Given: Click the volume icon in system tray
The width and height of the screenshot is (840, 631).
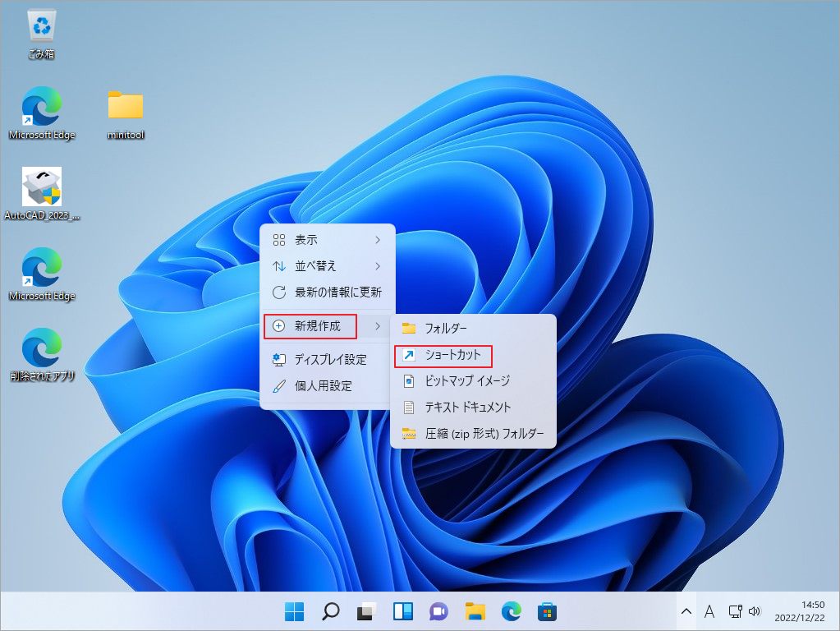Looking at the screenshot, I should (x=755, y=611).
